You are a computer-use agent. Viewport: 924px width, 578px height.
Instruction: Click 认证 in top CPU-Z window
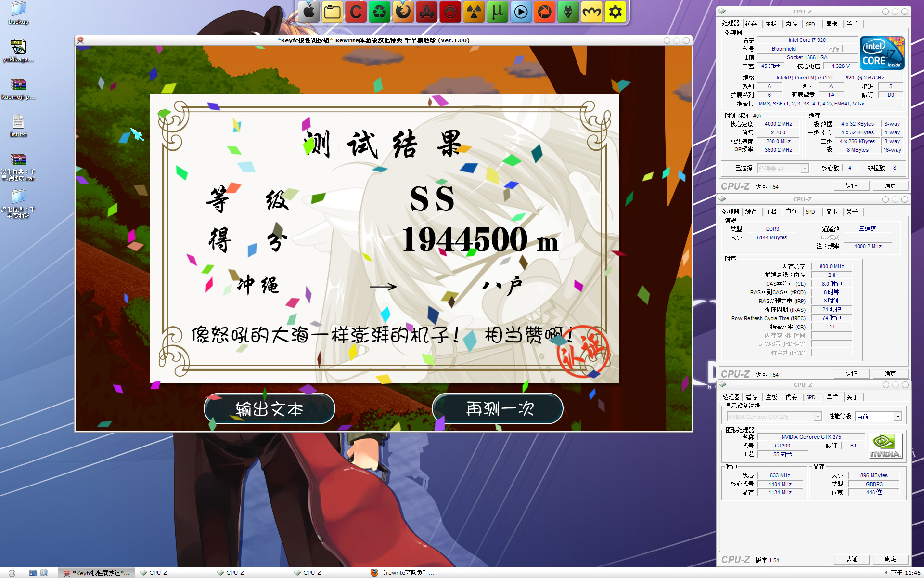click(851, 186)
